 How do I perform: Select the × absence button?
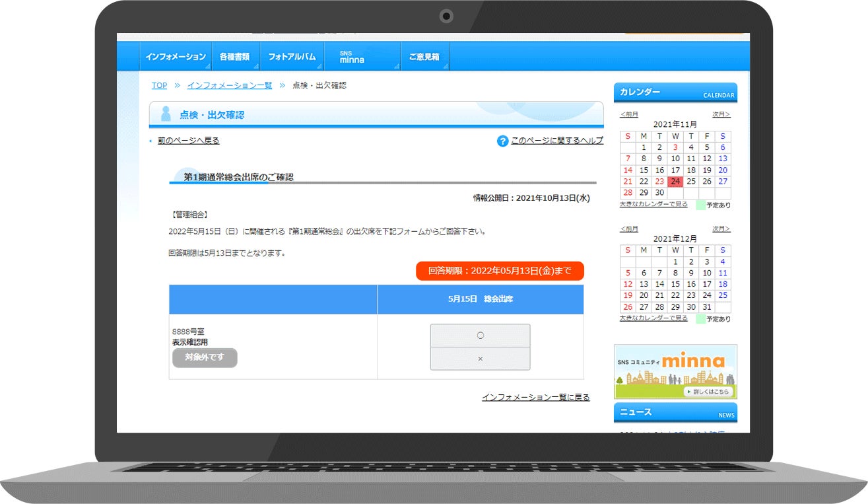[x=480, y=359]
